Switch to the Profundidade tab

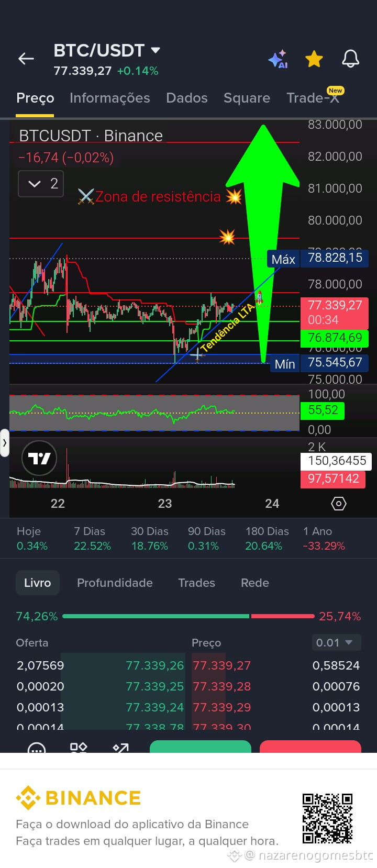(115, 583)
